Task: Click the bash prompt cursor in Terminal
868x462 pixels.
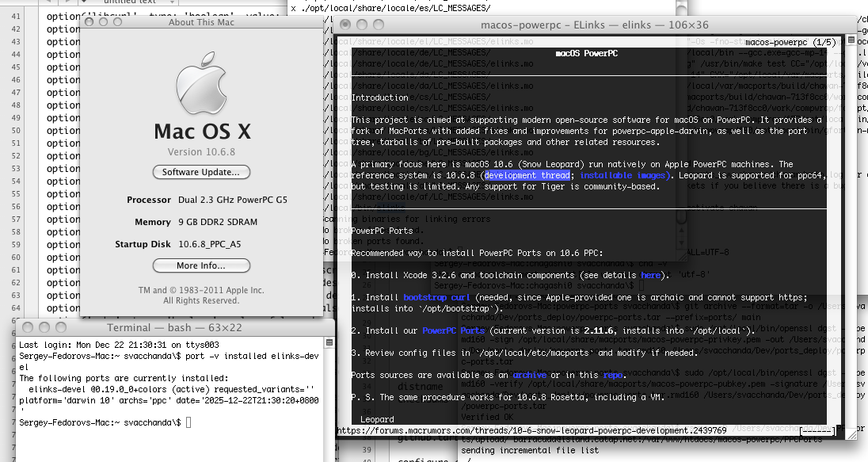Action: coord(188,422)
